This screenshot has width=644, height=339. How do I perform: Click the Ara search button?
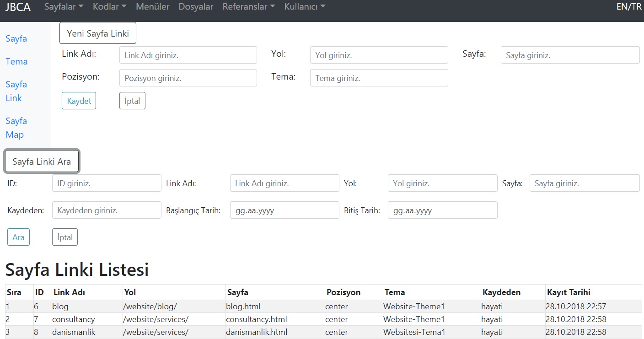(18, 237)
